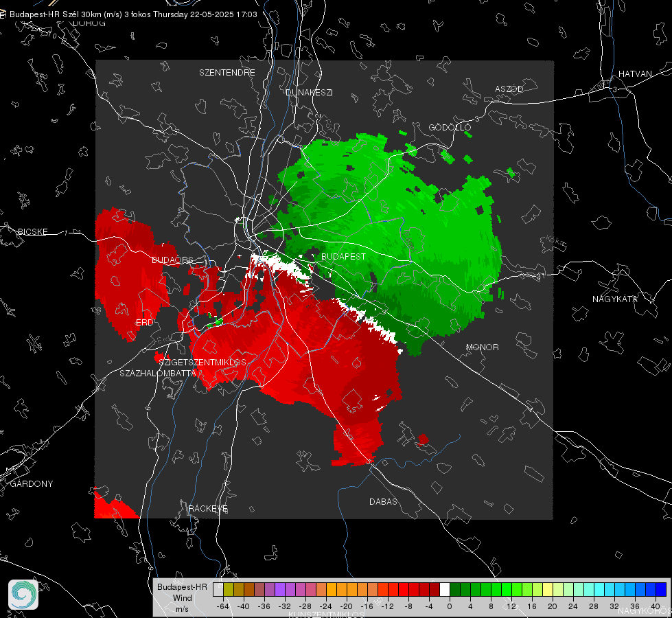Pick the deep blue swatch above 40
Screen dimensions: 672x618
661,590
